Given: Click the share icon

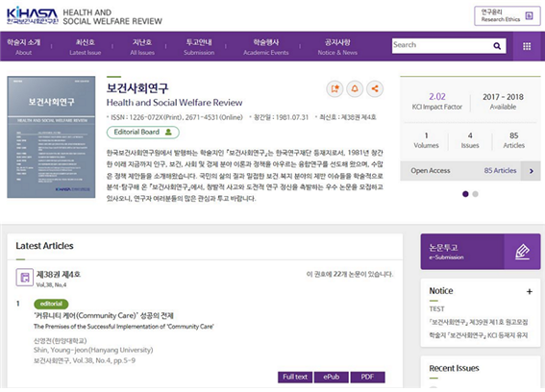Looking at the screenshot, I should click(x=375, y=89).
